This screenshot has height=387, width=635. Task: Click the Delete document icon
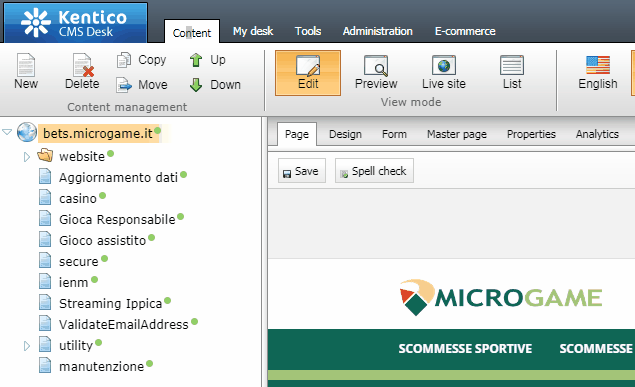tap(83, 65)
